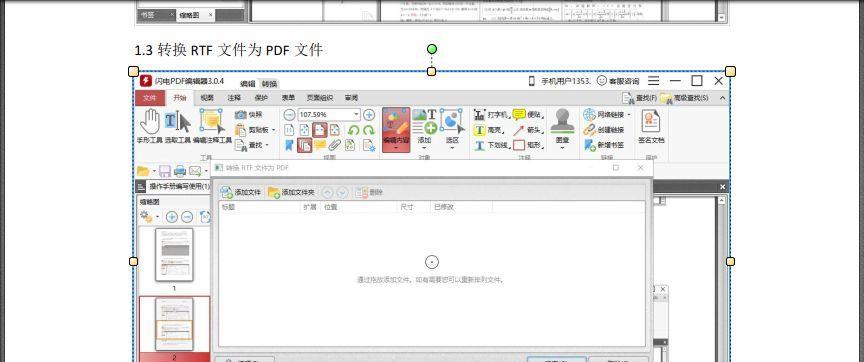Move item down with the down-arrow circle
The height and width of the screenshot is (362, 864).
tap(342, 192)
